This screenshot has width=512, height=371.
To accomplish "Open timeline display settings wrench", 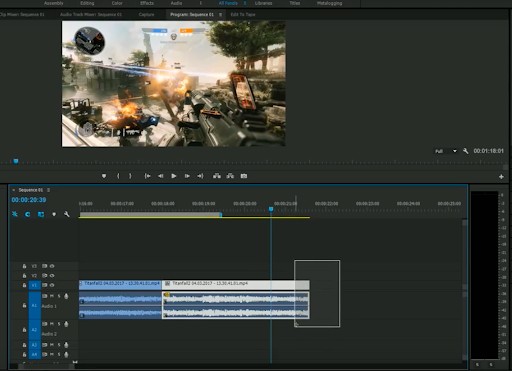I will point(67,214).
